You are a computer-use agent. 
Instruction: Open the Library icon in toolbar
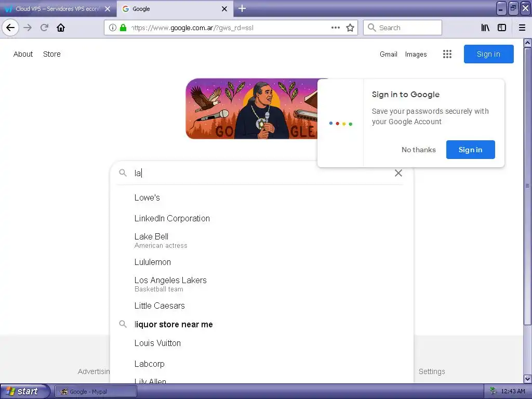[x=485, y=28]
